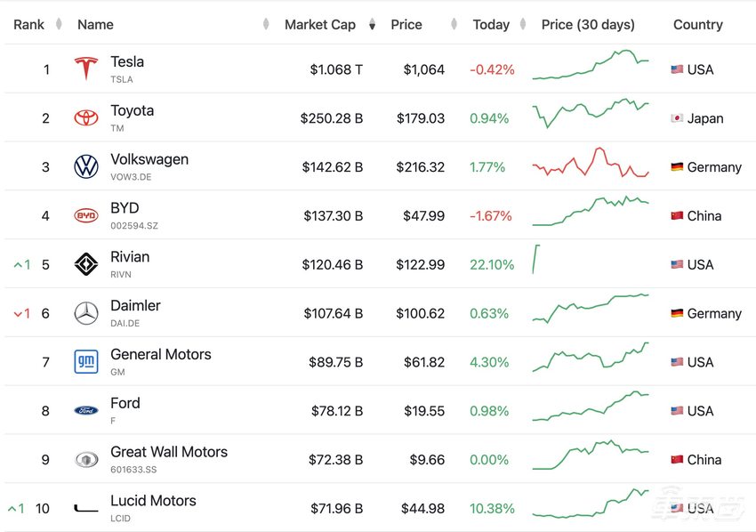Click the Today column header
The height and width of the screenshot is (532, 756).
pos(491,25)
